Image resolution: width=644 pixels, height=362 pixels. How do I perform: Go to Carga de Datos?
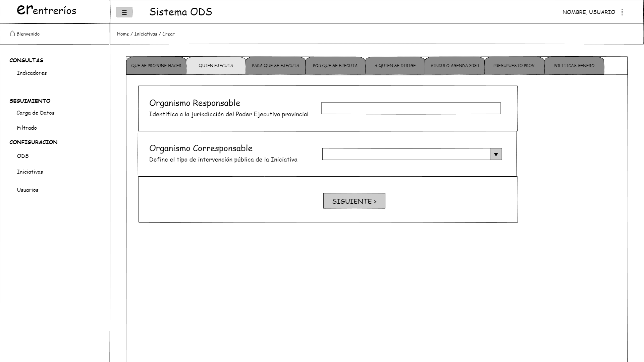36,113
